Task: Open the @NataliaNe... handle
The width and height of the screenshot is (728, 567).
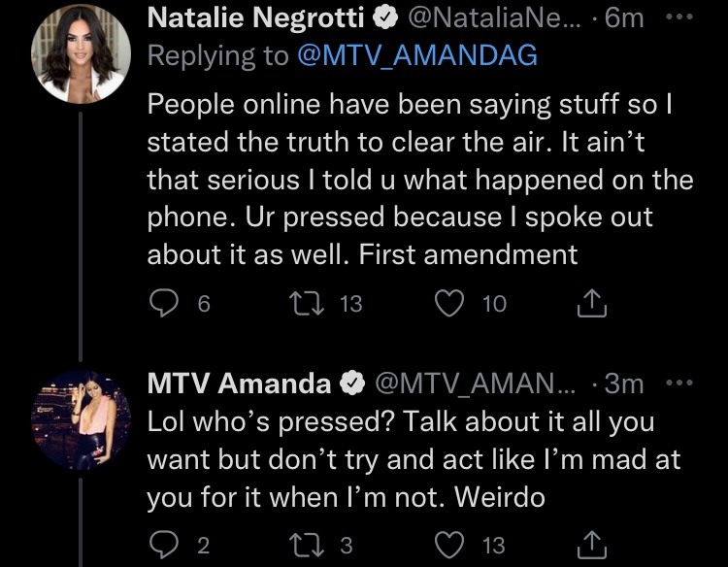Action: [494, 17]
